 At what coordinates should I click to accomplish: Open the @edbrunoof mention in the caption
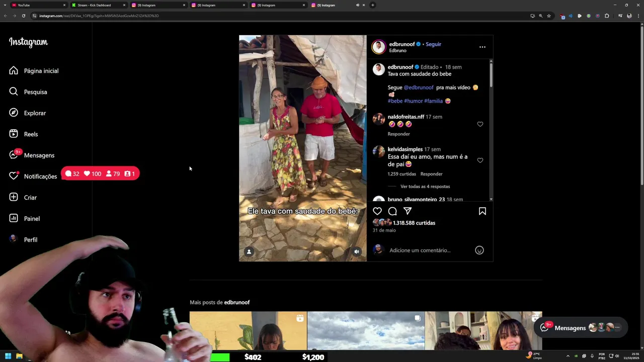pyautogui.click(x=419, y=87)
